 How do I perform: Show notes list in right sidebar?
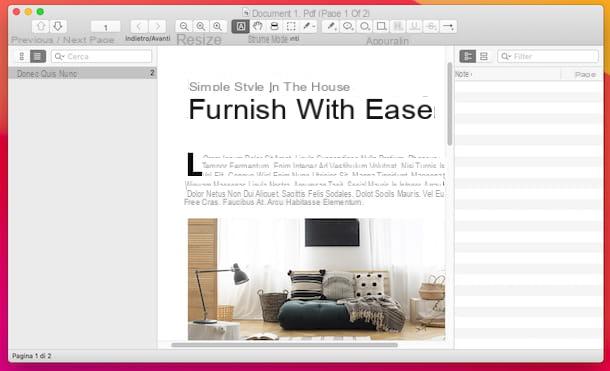pos(468,56)
